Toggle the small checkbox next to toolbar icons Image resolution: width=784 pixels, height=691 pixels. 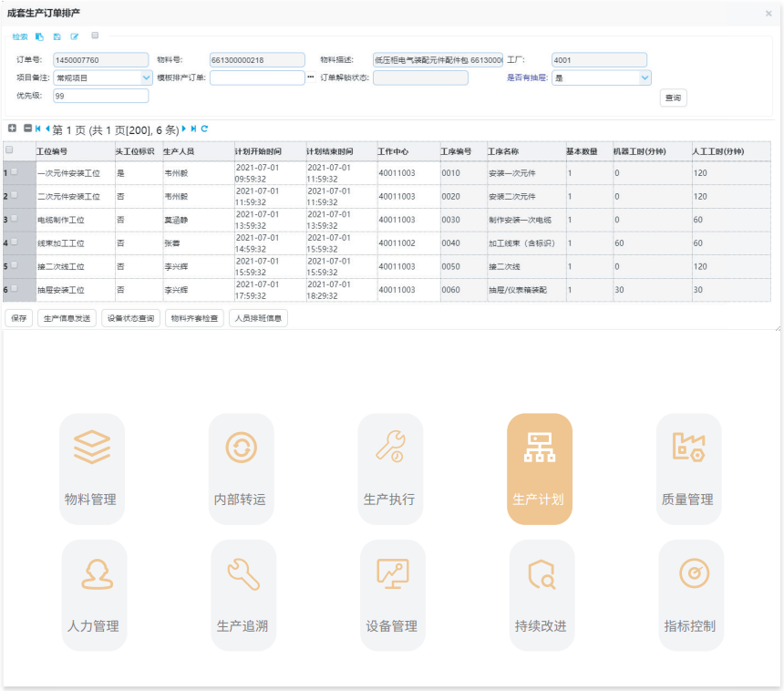pyautogui.click(x=95, y=36)
